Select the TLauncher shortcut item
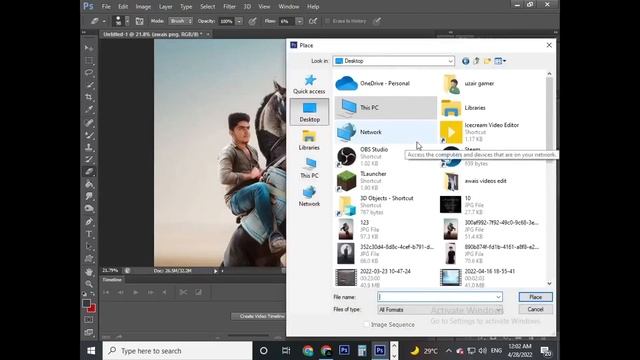Screen dimensions: 640x360 [386, 181]
